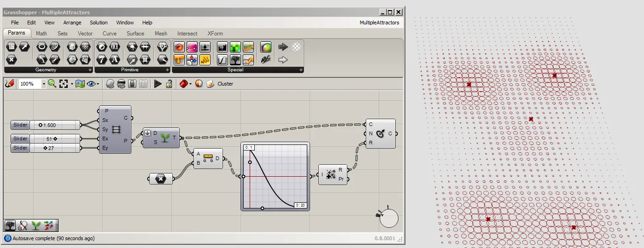
Task: Choose the Box parameter icon
Action: click(x=72, y=47)
